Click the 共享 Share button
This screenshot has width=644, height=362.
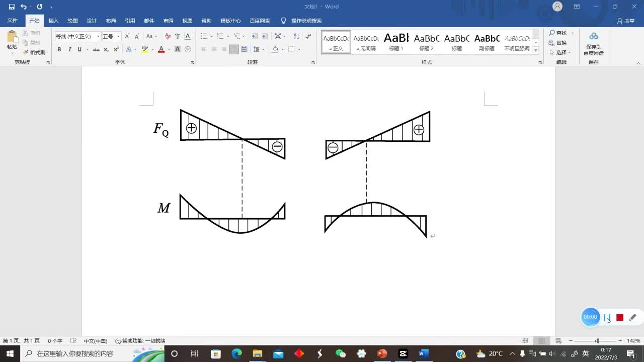point(626,21)
